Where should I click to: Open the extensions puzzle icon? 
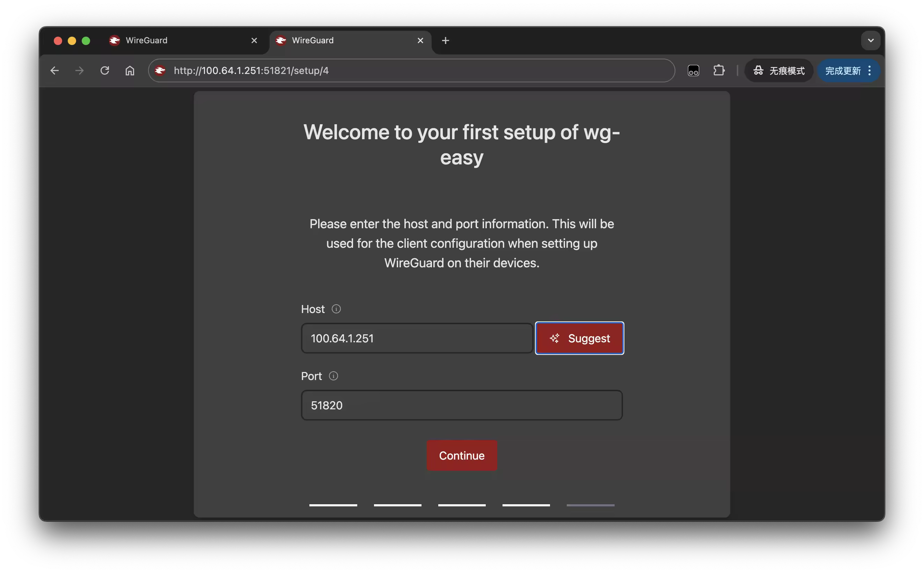(x=719, y=70)
